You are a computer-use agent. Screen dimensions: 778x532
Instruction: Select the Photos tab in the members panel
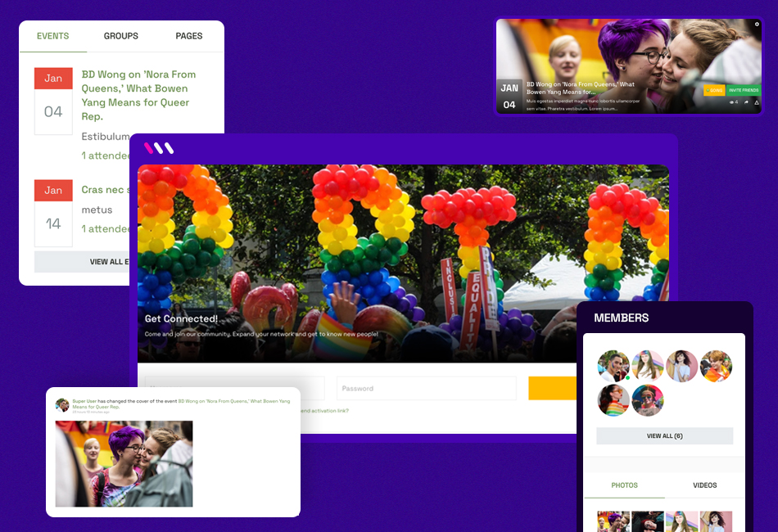(624, 485)
